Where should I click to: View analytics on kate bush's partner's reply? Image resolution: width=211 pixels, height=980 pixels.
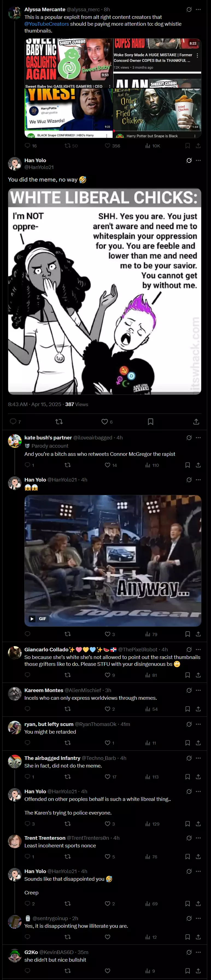(x=152, y=465)
